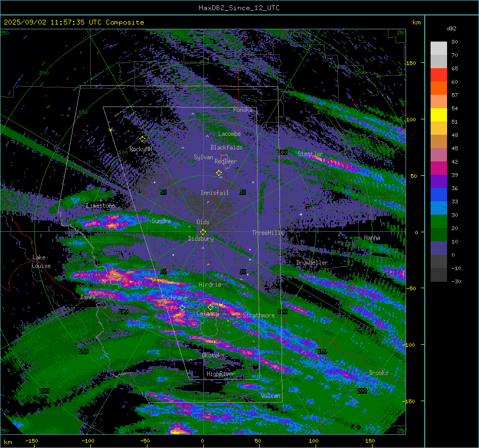Select the gold 51-48 dBZ legend swatch
The height and width of the screenshot is (448, 479).
(439, 128)
